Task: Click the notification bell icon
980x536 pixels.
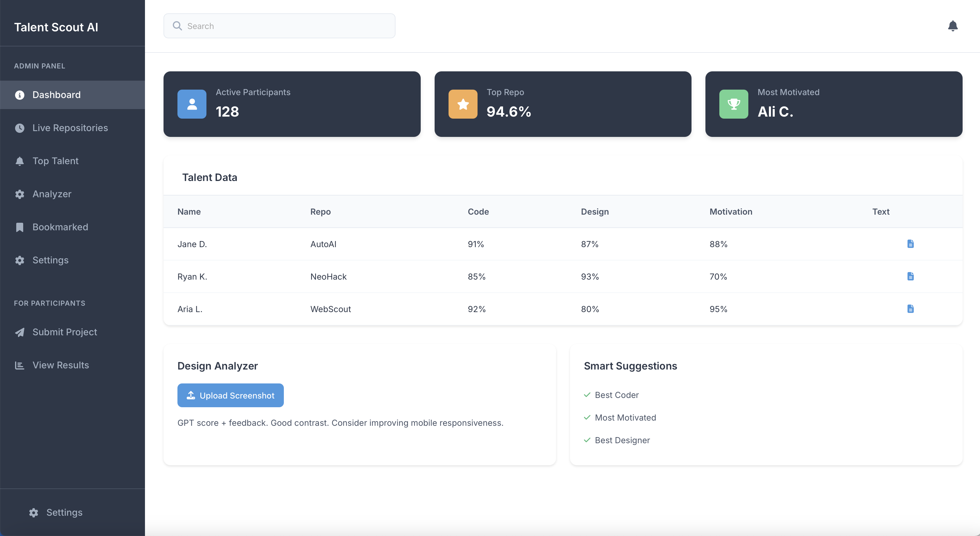Action: click(x=953, y=26)
